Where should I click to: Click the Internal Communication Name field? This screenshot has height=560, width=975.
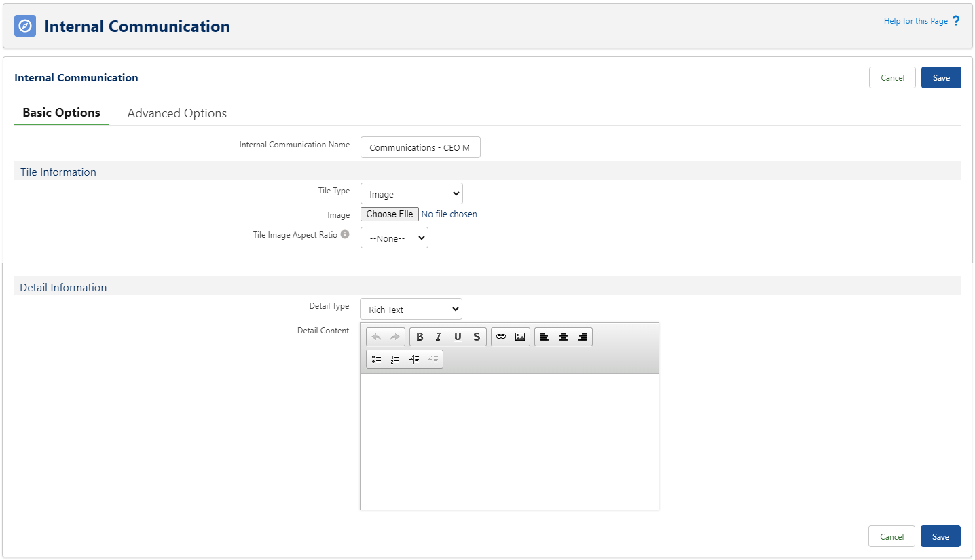point(420,147)
